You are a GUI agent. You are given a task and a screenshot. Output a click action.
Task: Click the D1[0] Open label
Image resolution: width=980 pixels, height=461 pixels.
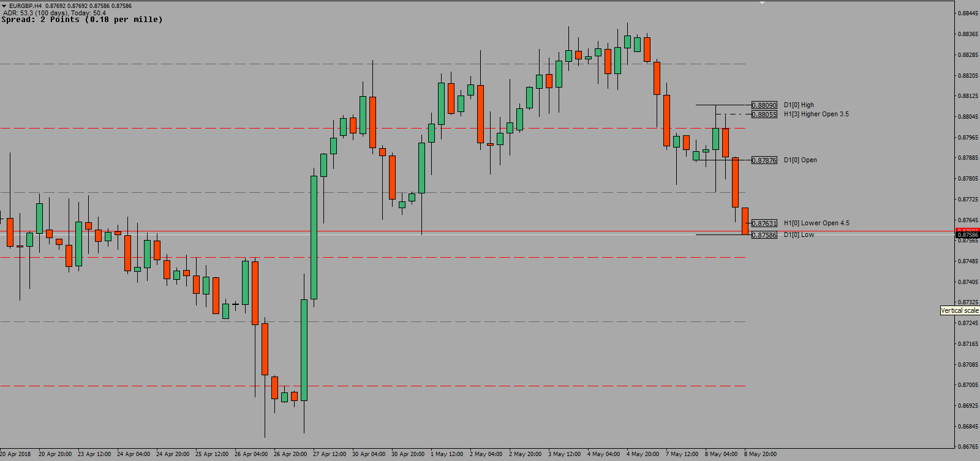[801, 160]
